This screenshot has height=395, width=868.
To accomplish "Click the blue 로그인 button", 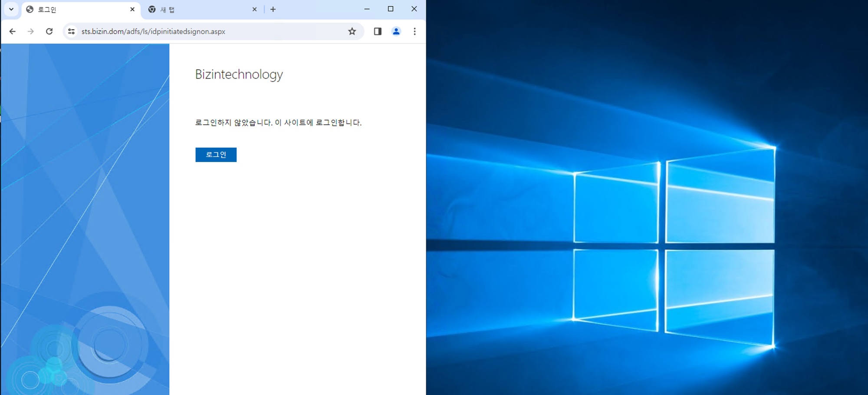I will coord(216,155).
